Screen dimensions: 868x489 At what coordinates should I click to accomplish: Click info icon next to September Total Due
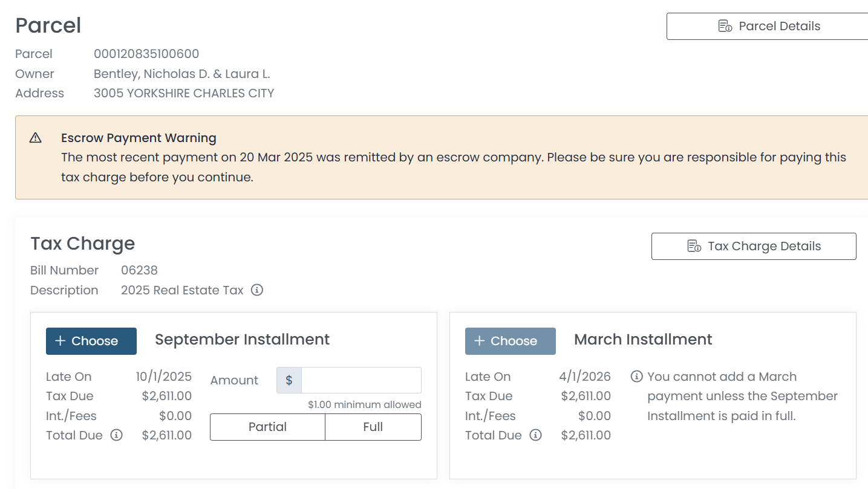click(117, 435)
